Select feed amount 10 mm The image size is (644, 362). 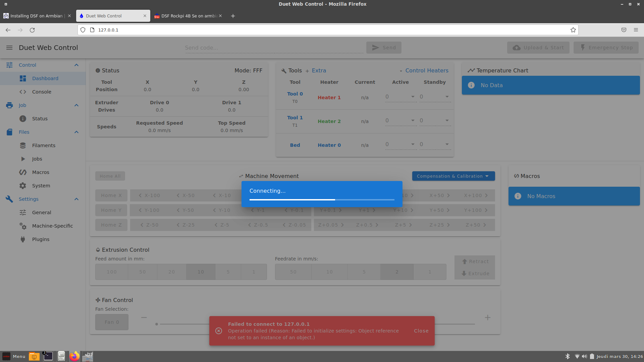click(x=201, y=272)
